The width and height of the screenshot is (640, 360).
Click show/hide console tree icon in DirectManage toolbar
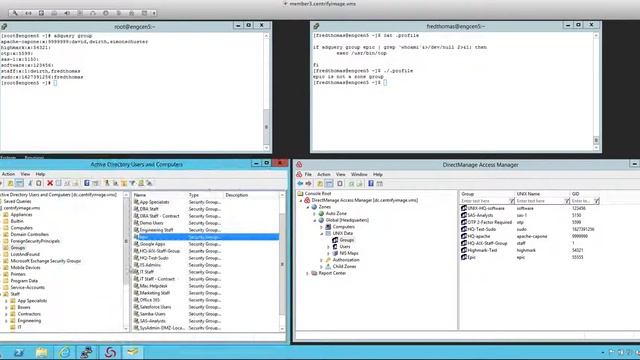pos(329,184)
